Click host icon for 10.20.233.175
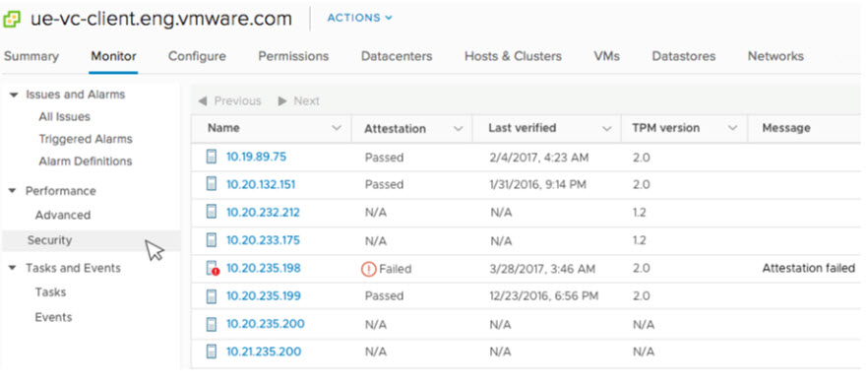This screenshot has width=868, height=385. click(211, 240)
